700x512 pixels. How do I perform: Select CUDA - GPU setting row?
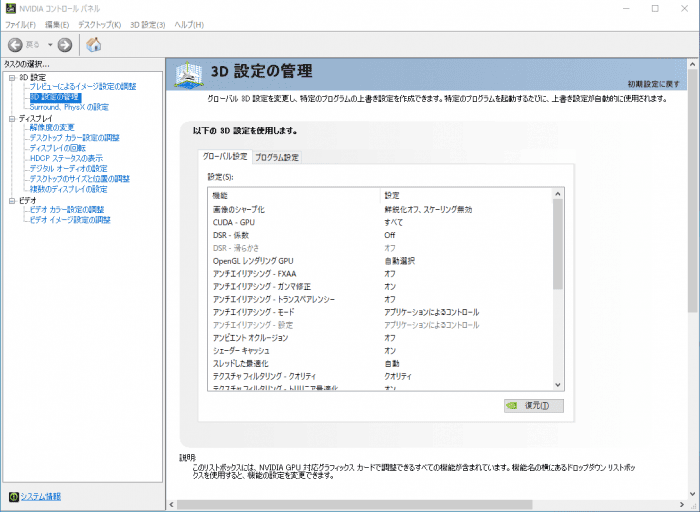[x=379, y=222]
